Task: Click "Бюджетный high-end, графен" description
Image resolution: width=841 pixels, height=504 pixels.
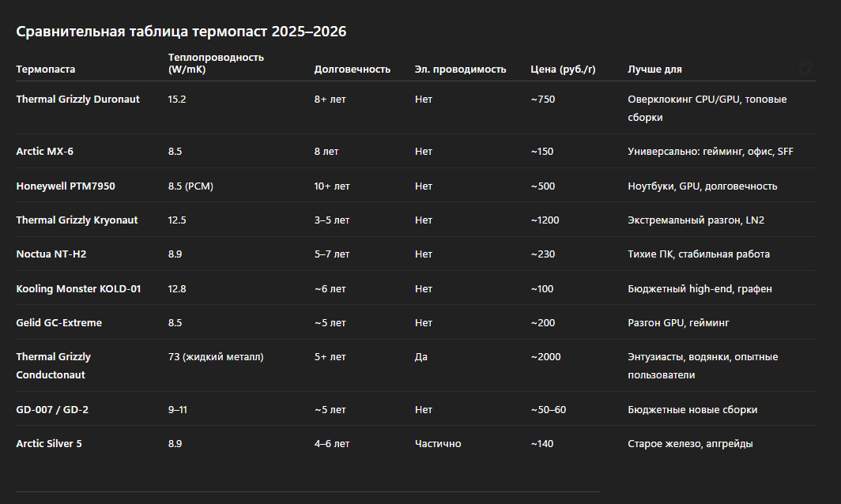Action: [700, 288]
